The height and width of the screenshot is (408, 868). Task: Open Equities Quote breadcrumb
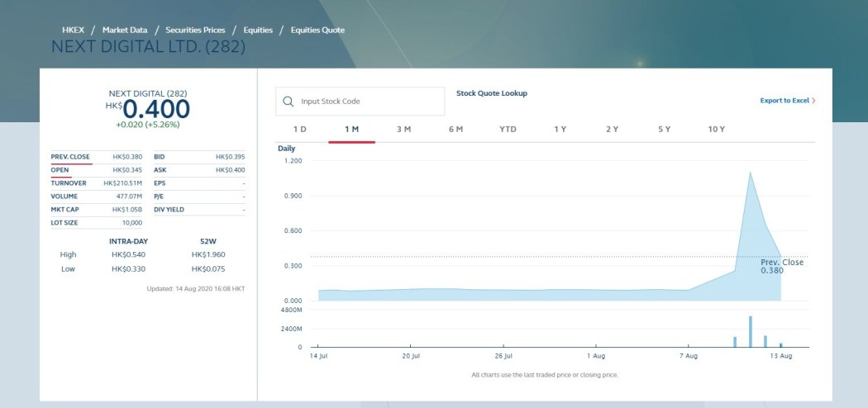click(317, 30)
